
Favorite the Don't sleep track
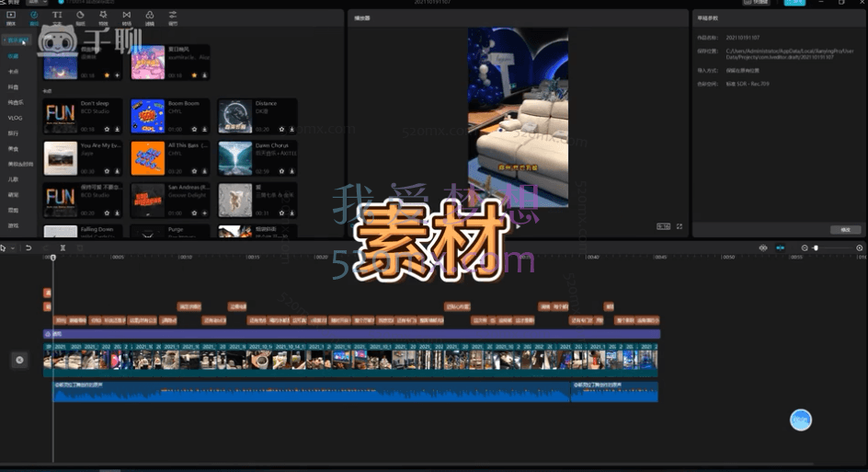point(106,130)
